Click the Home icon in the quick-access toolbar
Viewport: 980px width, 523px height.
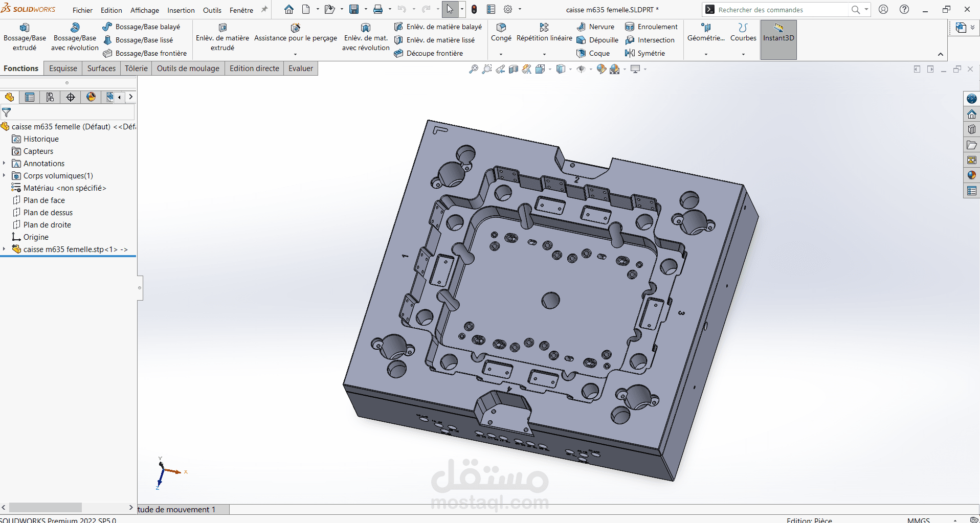(x=289, y=9)
